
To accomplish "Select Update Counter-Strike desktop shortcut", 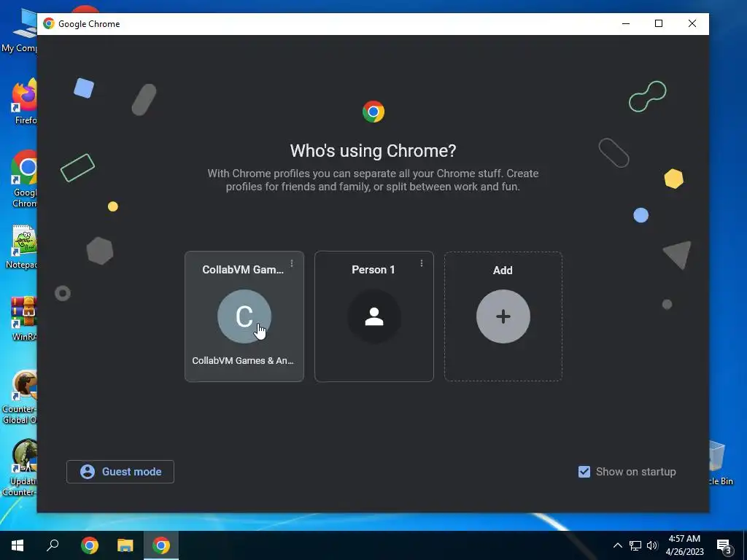I will 19,467.
